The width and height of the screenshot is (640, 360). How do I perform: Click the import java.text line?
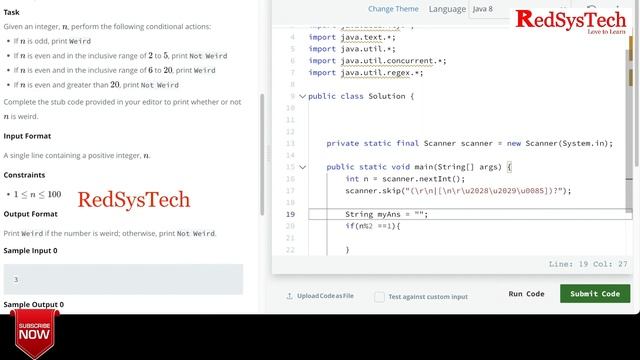pyautogui.click(x=352, y=37)
